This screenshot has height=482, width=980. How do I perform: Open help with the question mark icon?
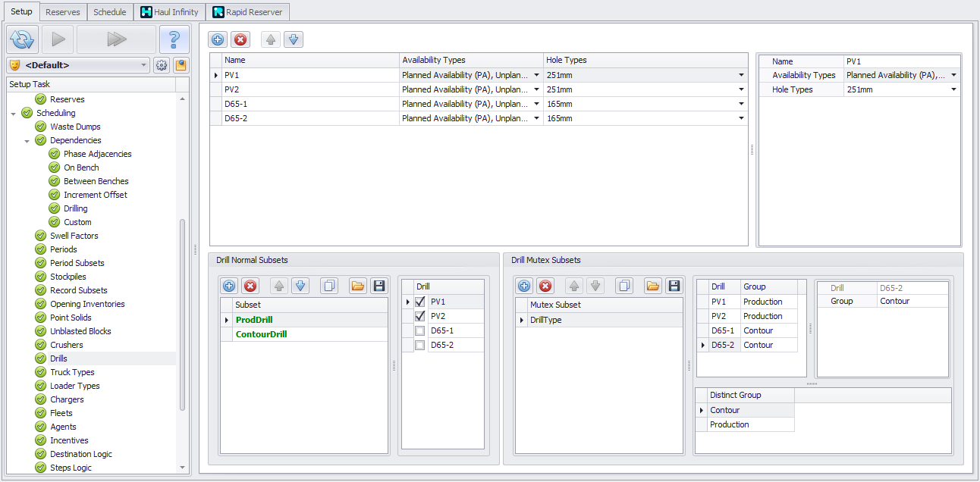coord(174,39)
